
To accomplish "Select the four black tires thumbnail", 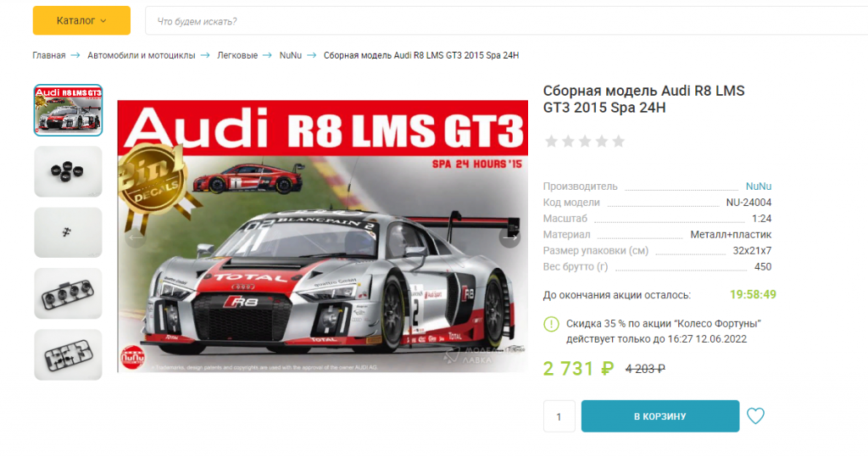I will (x=68, y=171).
